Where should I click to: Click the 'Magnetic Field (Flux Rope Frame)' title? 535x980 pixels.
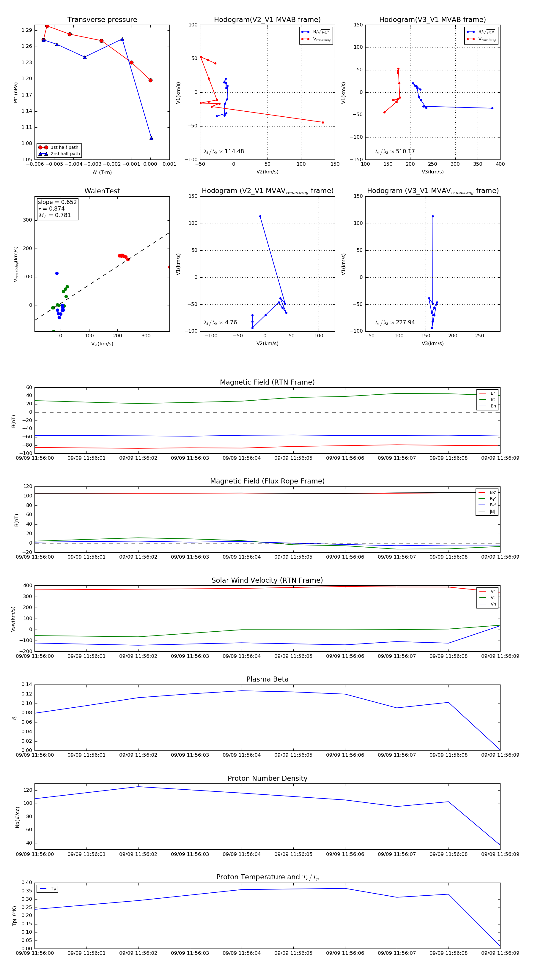(x=267, y=481)
